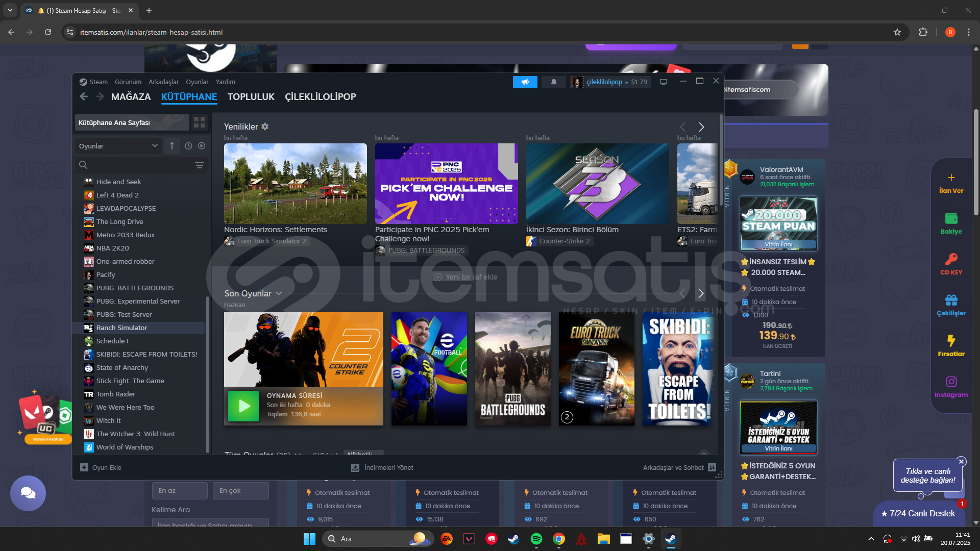980x551 pixels.
Task: Open Fırsatlar lightning icon
Action: coord(951,341)
